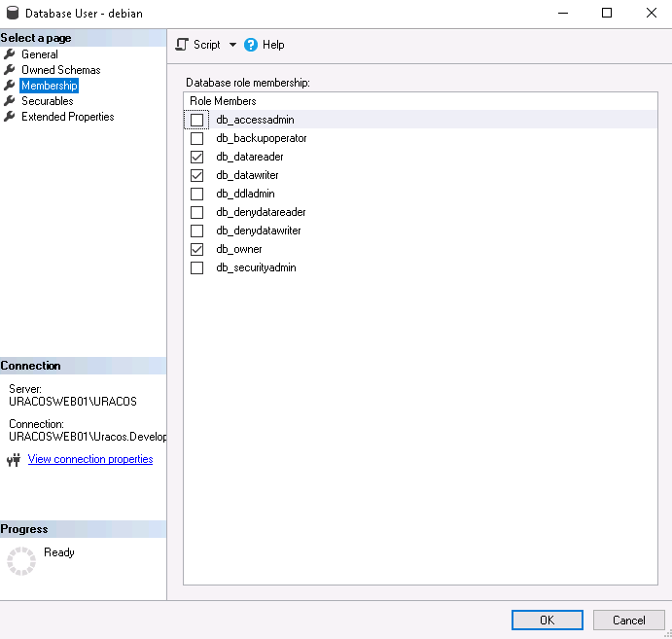Open the Extended Properties page
The image size is (672, 639).
67,117
